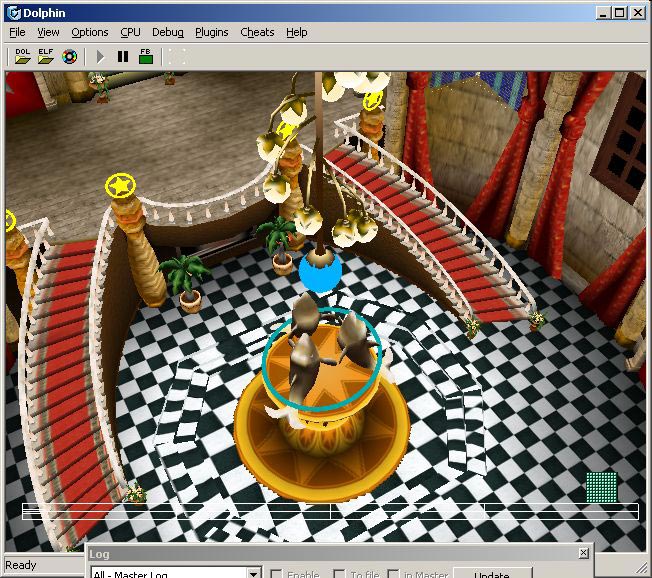Viewport: 652px width, 578px height.
Task: Toggle the To file checkbox
Action: click(339, 574)
